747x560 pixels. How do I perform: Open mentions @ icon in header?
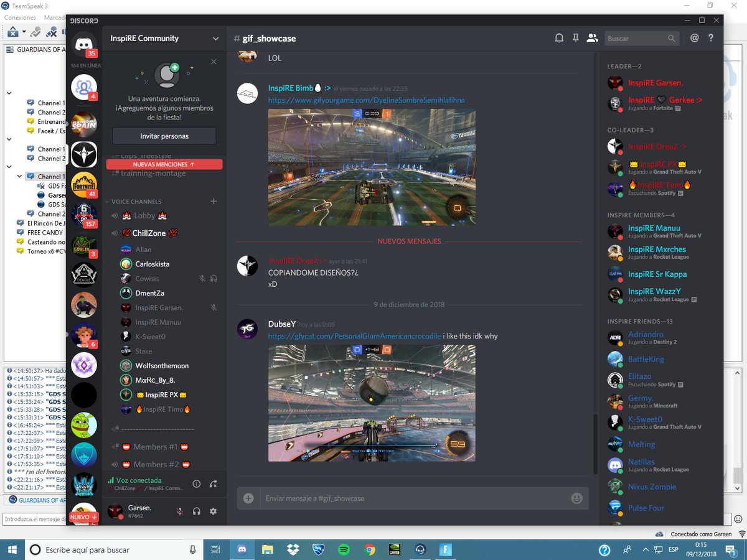[x=695, y=39]
